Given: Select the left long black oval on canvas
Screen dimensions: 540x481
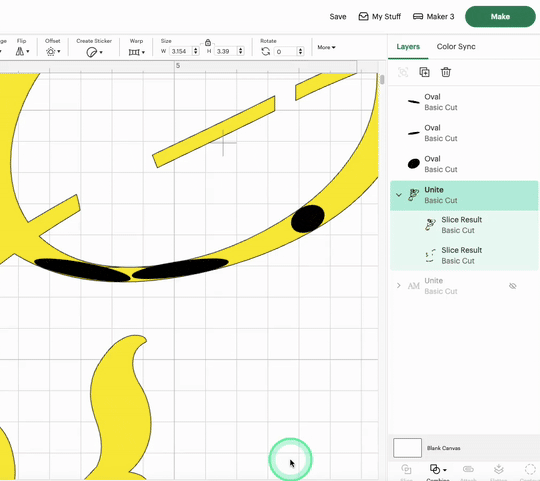Looking at the screenshot, I should click(82, 270).
